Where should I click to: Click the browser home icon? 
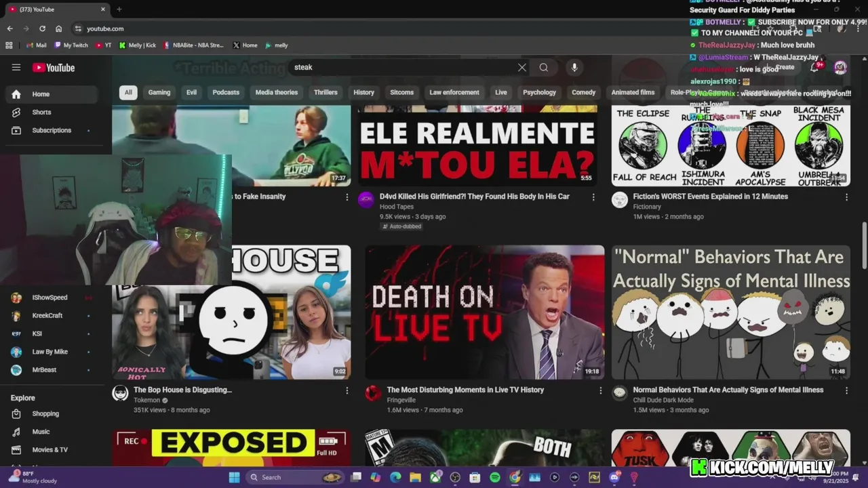point(58,28)
